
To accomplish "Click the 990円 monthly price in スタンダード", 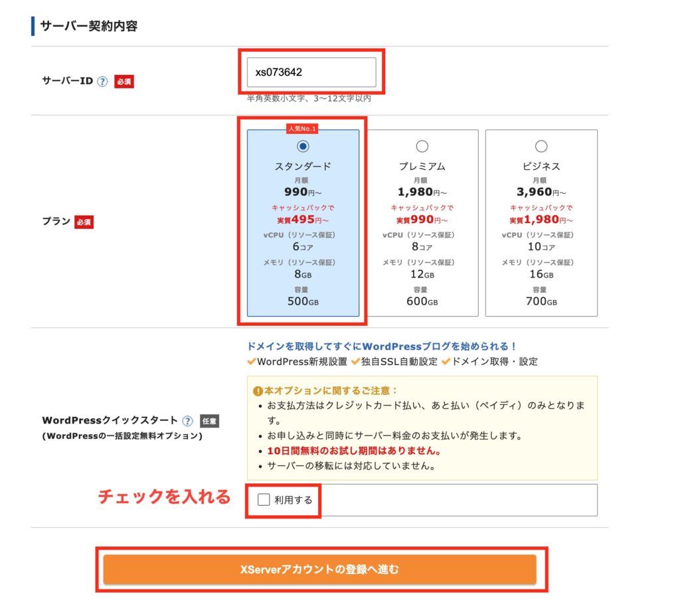I will click(x=303, y=192).
